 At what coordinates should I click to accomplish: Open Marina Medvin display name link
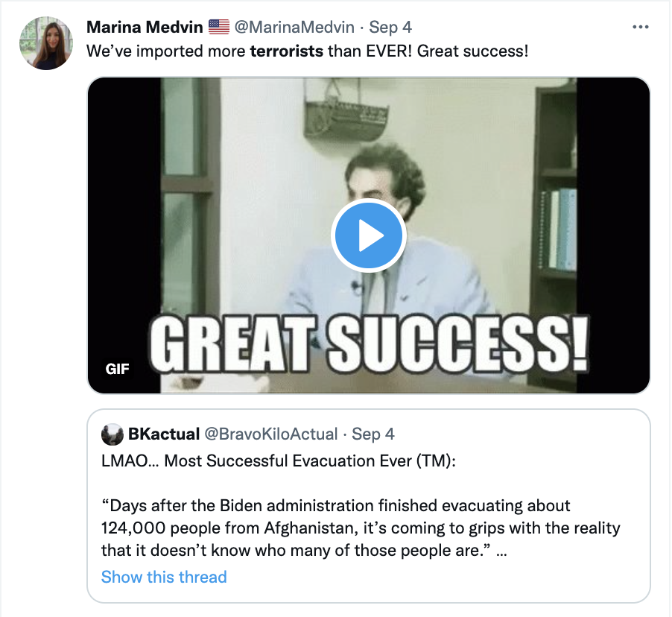point(145,27)
